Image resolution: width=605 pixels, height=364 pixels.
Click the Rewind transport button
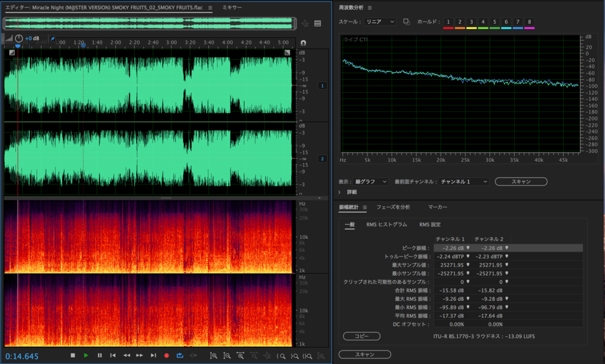tap(126, 356)
